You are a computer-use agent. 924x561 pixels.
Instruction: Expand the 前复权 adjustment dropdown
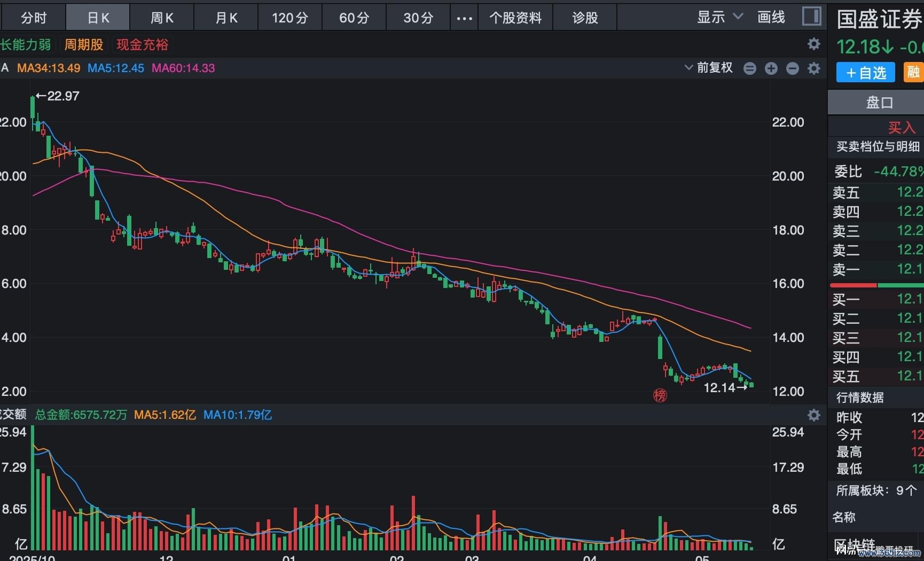709,68
